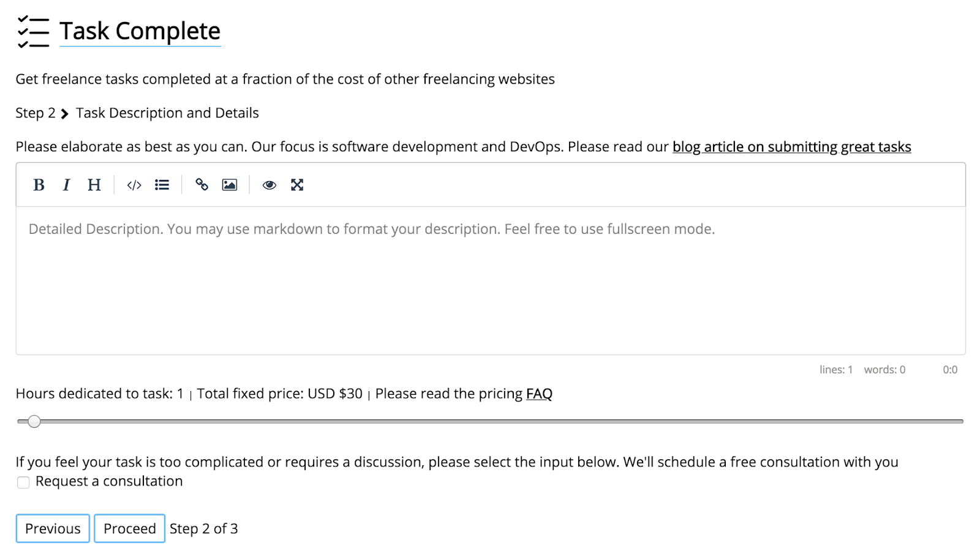Open the pricing FAQ link
This screenshot has height=557, width=980.
(539, 394)
